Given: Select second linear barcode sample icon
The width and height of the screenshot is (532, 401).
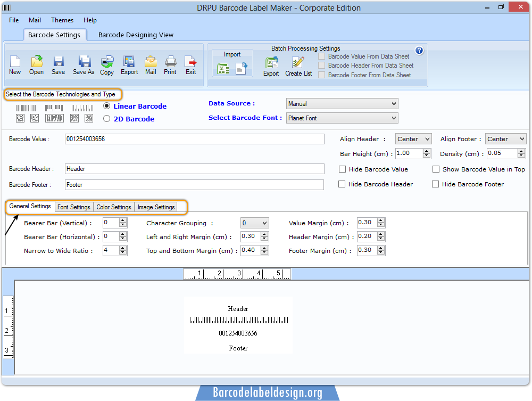Looking at the screenshot, I should (x=54, y=108).
